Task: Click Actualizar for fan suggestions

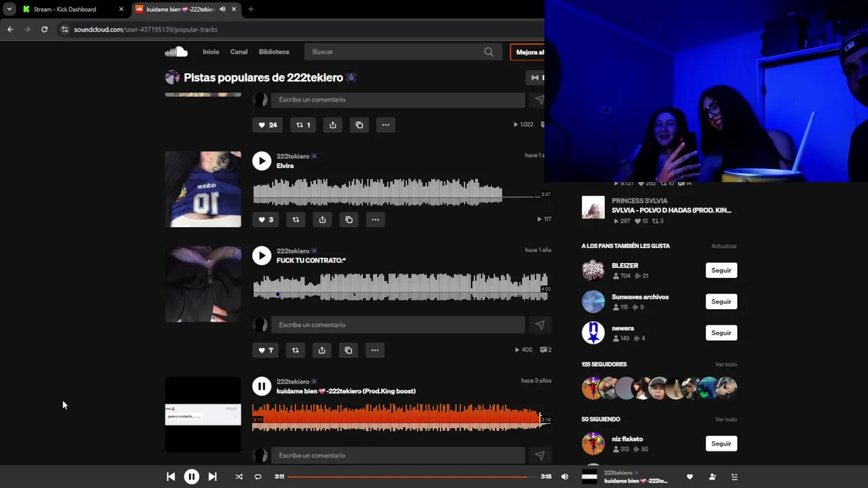Action: pos(724,246)
